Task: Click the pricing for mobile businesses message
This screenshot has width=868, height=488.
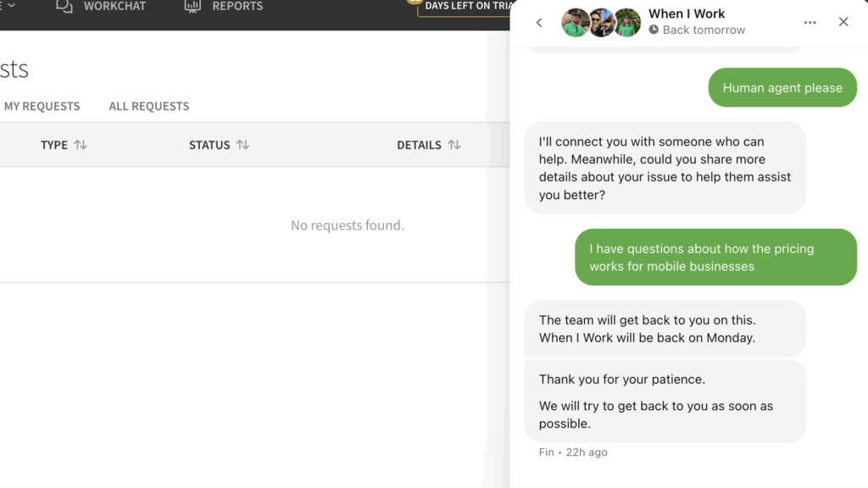Action: [x=716, y=258]
